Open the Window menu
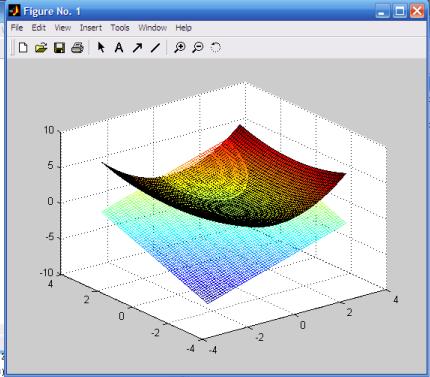430x377 pixels. [152, 28]
